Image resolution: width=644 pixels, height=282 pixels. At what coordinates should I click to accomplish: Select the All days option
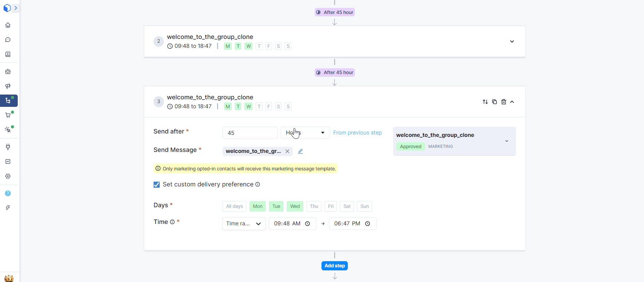234,206
